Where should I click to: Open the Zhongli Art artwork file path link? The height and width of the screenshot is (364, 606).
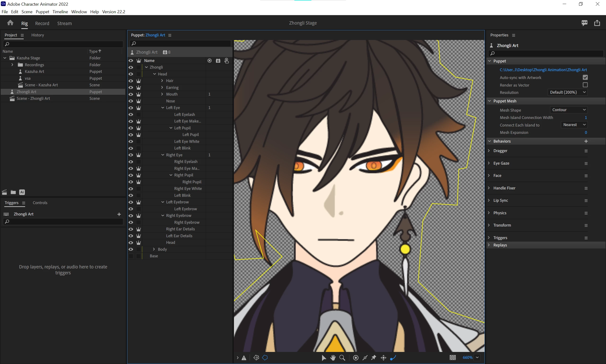coord(543,70)
